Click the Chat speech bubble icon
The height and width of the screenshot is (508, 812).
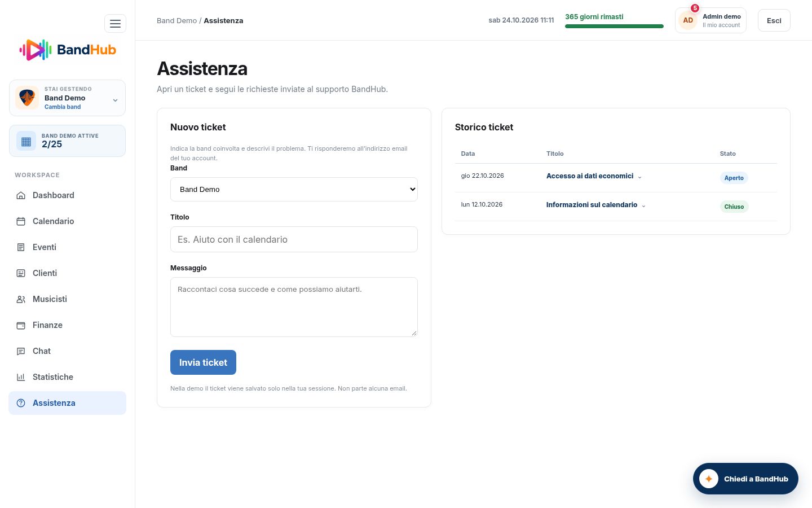[21, 351]
